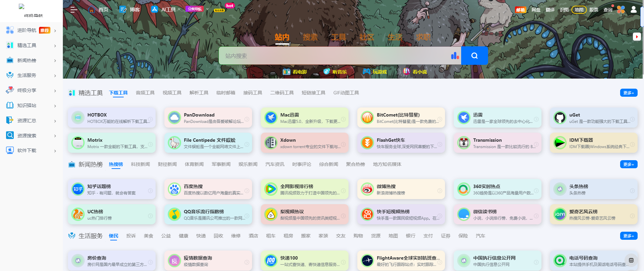
Task: Open the 博客 blog icon
Action: point(123,9)
